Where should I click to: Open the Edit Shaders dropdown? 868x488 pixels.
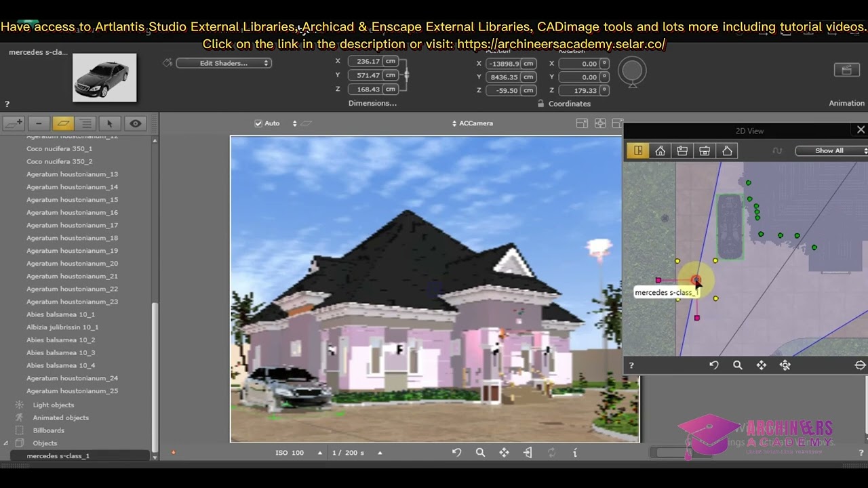point(224,63)
